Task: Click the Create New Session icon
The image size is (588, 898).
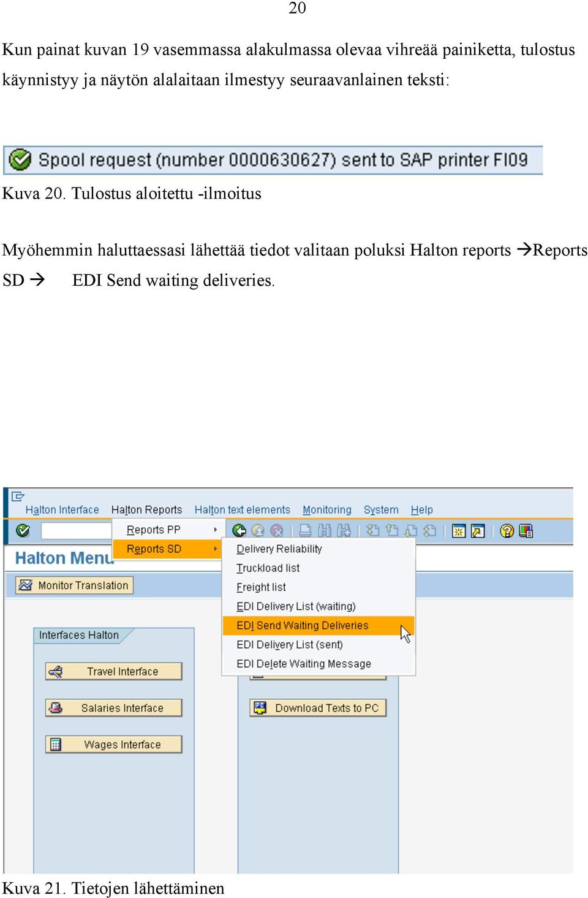Action: click(458, 531)
